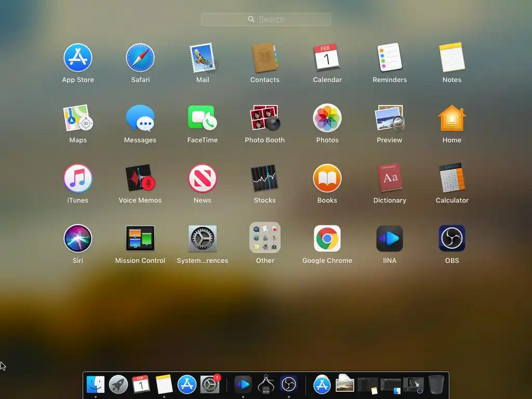Open the Notes app in Launchpad grid
This screenshot has width=532, height=399.
tap(452, 57)
